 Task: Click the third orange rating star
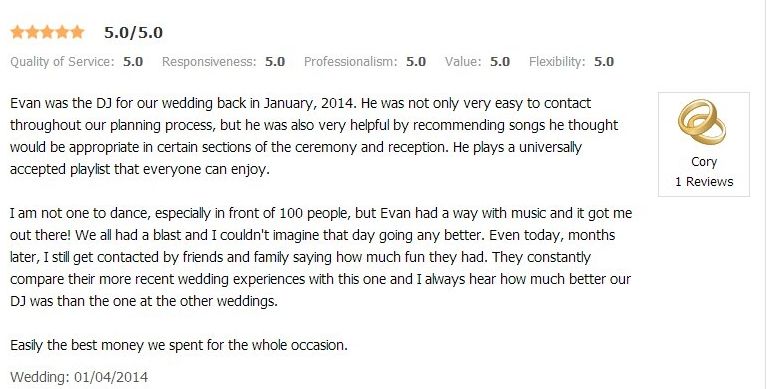pyautogui.click(x=47, y=32)
